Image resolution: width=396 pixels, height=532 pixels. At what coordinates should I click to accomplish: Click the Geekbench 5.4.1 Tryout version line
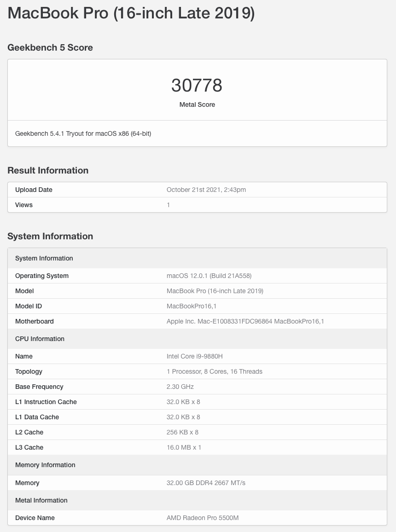pos(83,133)
